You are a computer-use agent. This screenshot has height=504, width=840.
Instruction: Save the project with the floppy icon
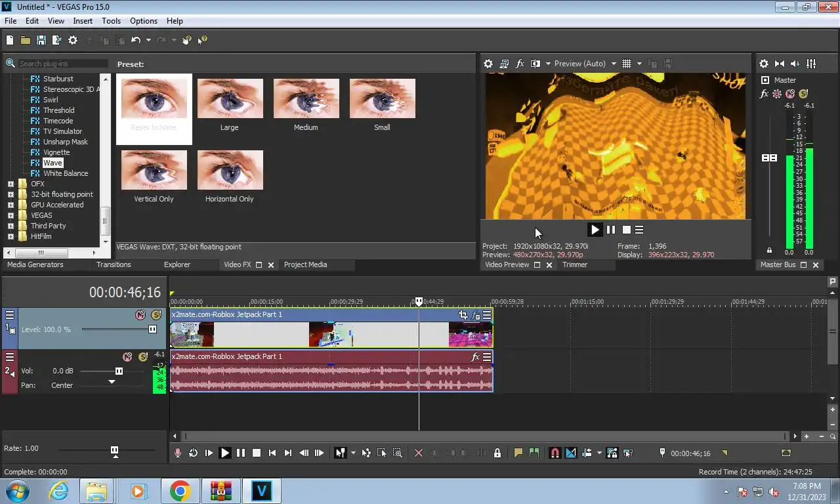pos(41,40)
